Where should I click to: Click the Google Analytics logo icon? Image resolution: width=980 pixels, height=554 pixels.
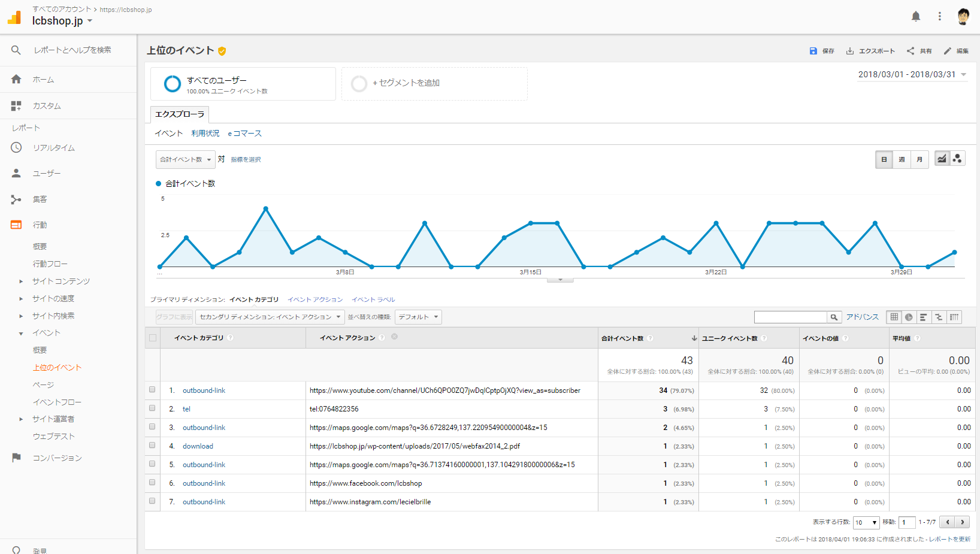14,17
